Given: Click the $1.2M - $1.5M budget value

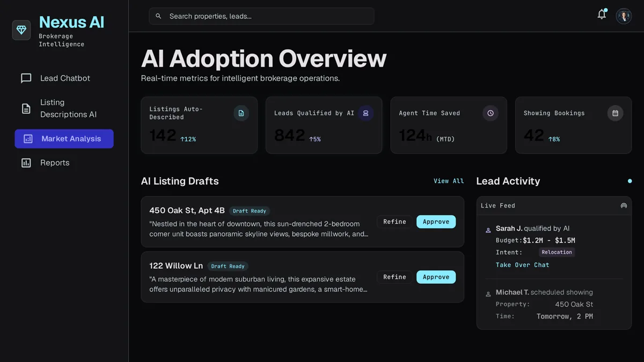Looking at the screenshot, I should point(548,241).
